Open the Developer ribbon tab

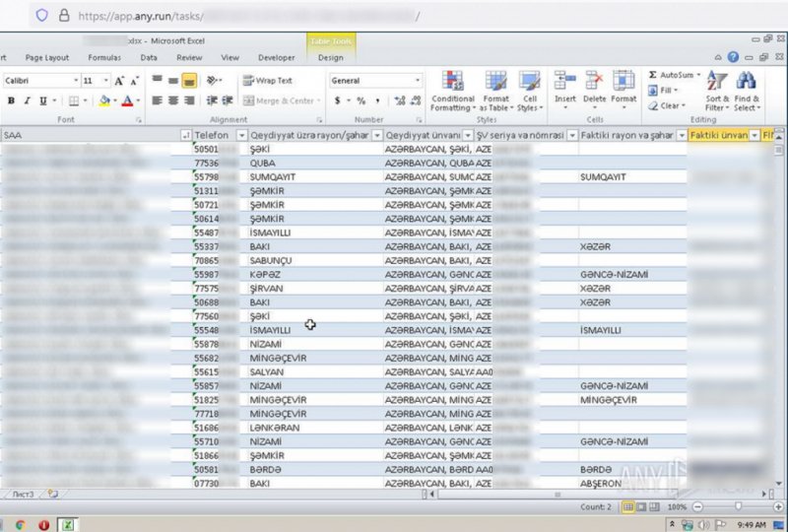pyautogui.click(x=276, y=58)
